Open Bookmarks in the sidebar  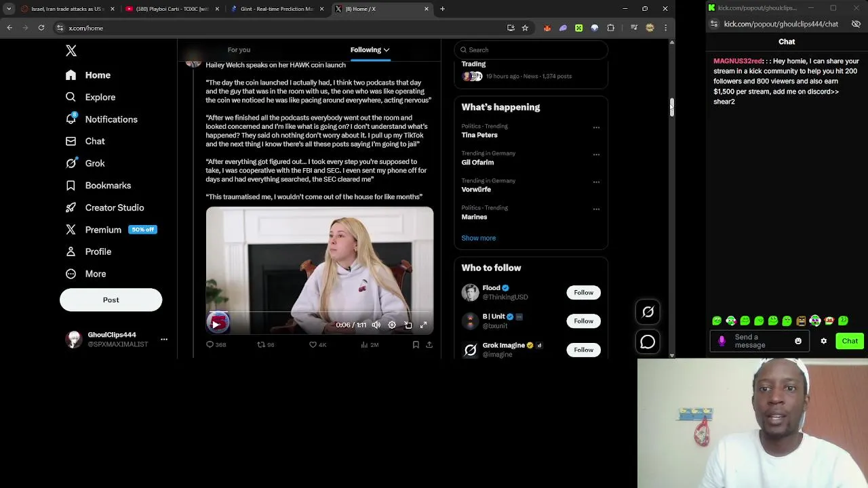[x=98, y=185]
